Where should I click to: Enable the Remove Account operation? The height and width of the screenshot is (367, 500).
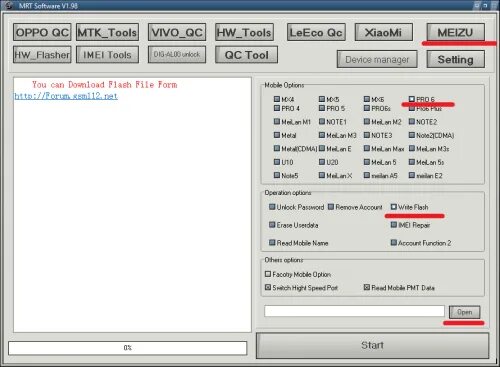point(331,207)
